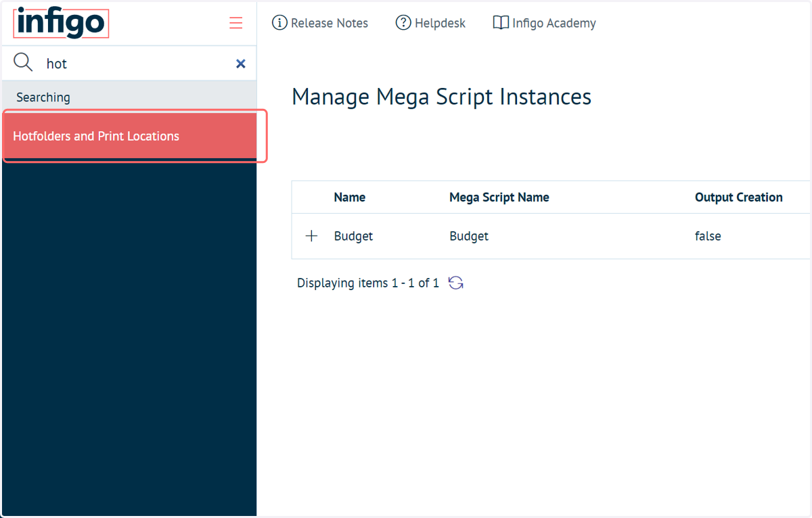Click the 'Searching' sidebar label
This screenshot has width=812, height=518.
[x=43, y=97]
